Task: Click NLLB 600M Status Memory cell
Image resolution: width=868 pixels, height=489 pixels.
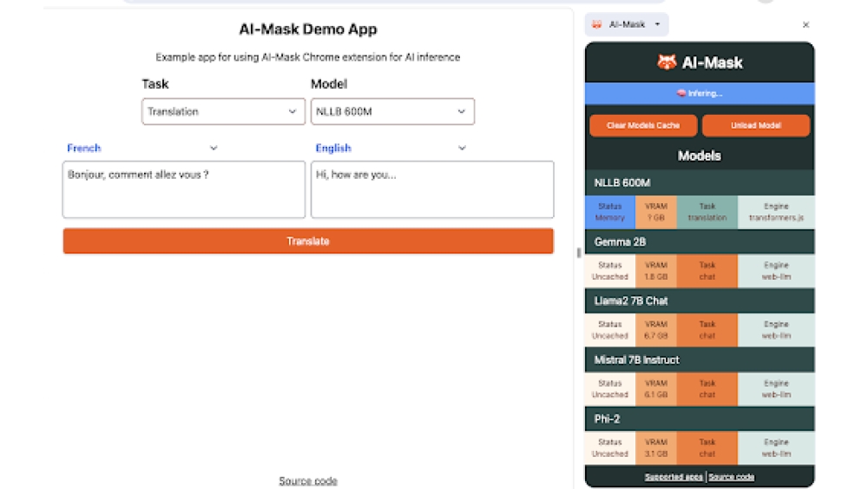Action: 610,212
